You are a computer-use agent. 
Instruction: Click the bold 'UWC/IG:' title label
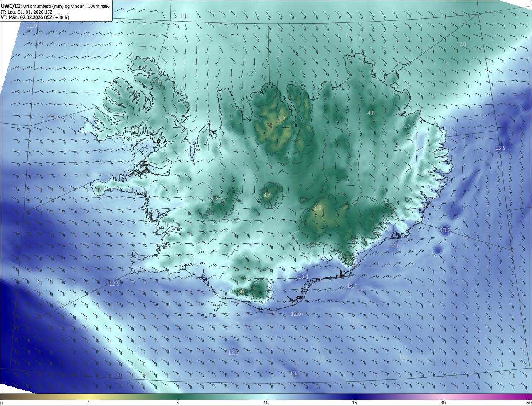(x=11, y=6)
